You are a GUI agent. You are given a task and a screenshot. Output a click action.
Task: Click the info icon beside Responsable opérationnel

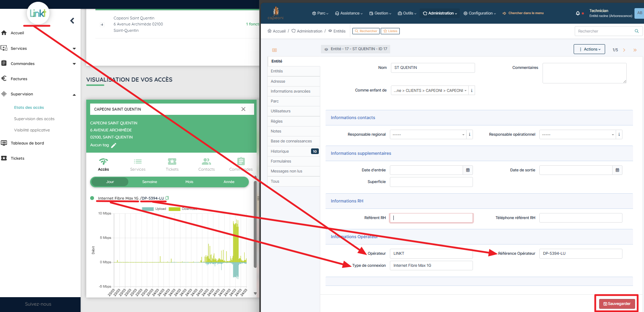619,135
